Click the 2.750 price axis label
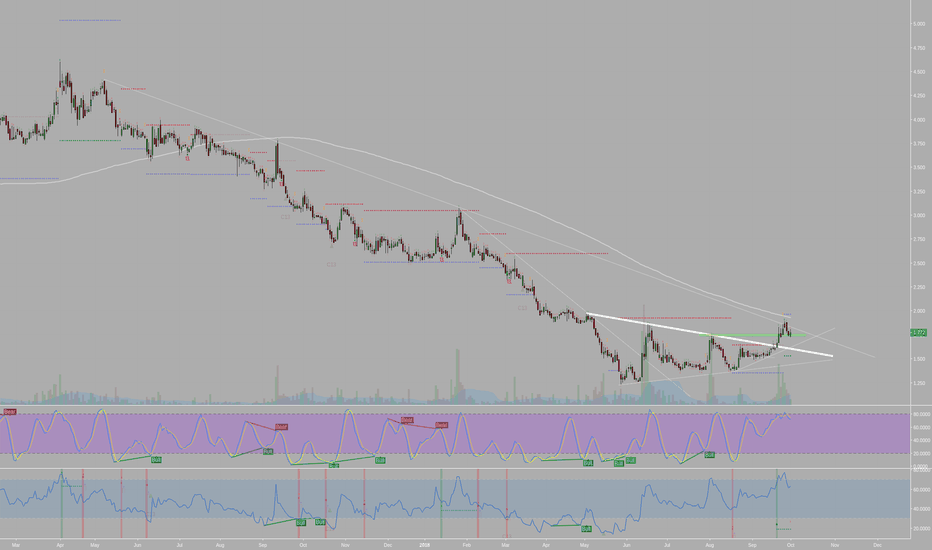 click(x=920, y=239)
